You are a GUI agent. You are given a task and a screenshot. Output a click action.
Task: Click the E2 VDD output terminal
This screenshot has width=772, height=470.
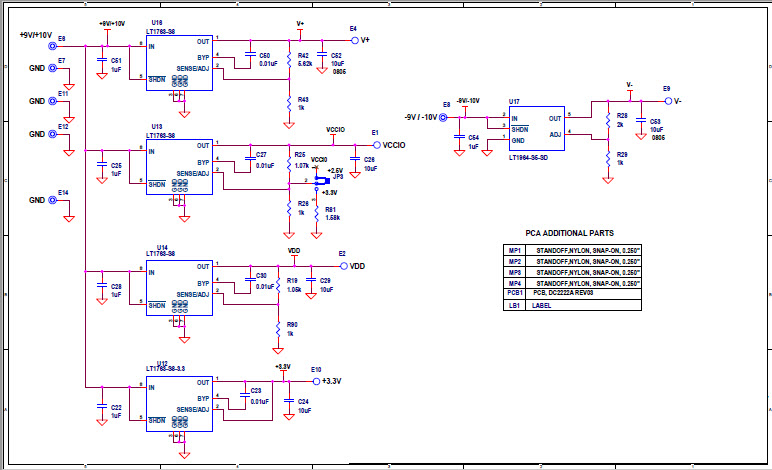[343, 266]
